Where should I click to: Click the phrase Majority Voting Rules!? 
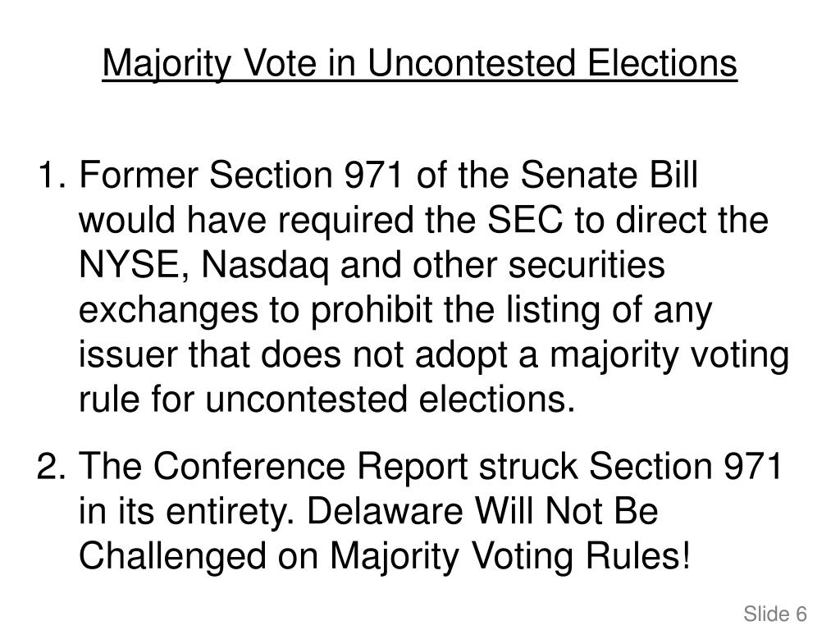510,556
